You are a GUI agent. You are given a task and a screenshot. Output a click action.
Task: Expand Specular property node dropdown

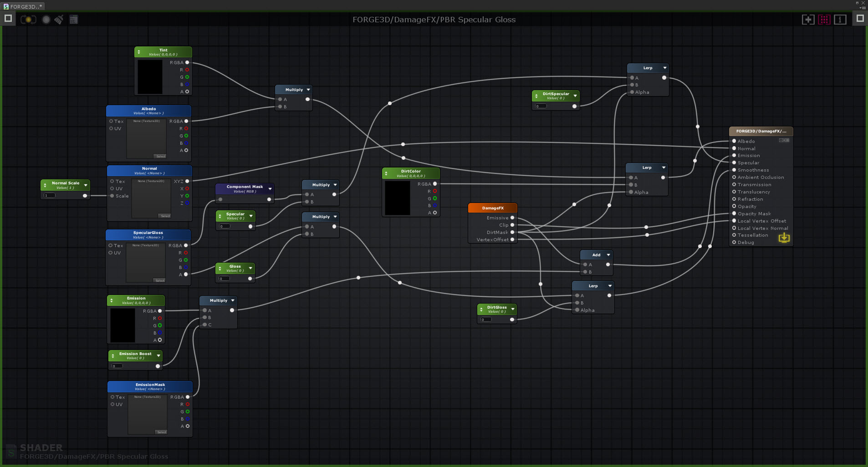pos(251,216)
